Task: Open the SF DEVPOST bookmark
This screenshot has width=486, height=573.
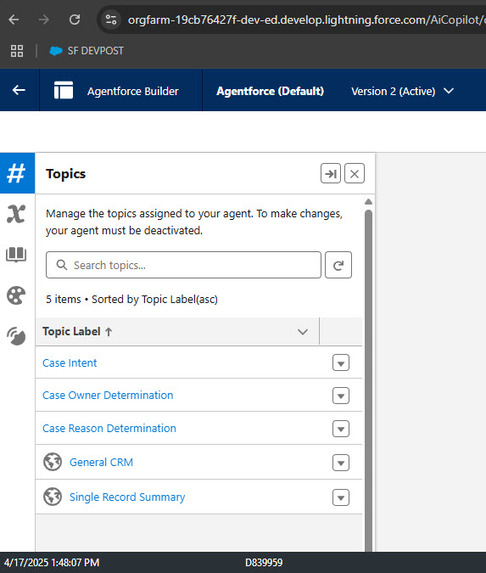Action: 87,51
